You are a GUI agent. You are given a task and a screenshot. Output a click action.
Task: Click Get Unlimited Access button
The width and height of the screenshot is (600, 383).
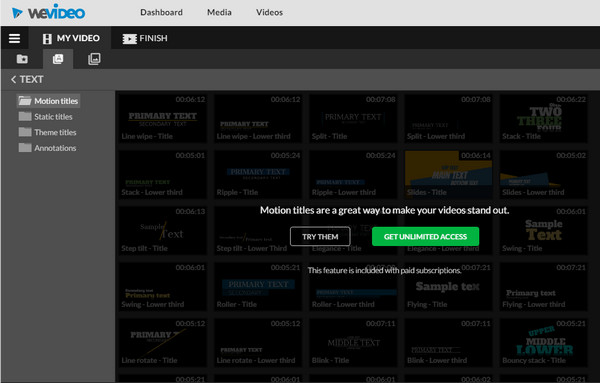[425, 236]
